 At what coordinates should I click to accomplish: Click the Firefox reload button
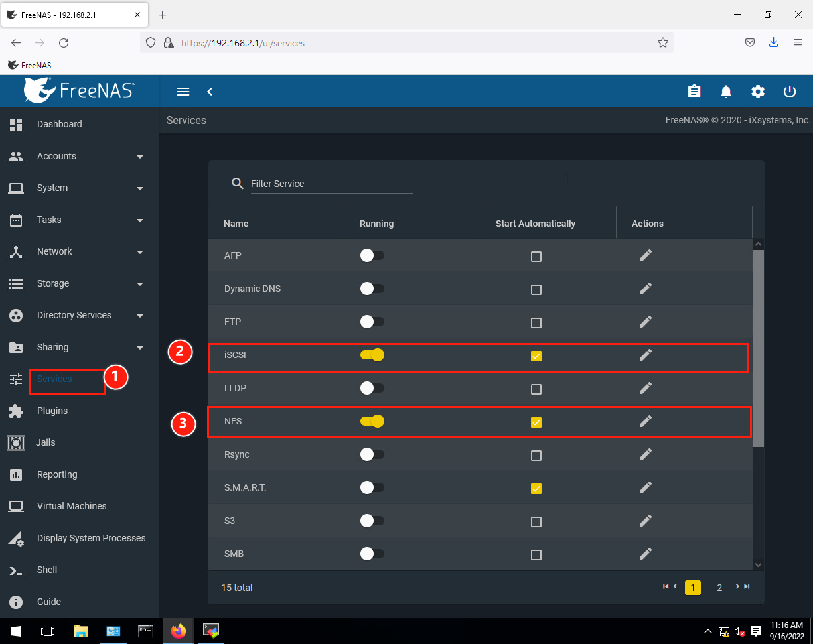tap(64, 43)
